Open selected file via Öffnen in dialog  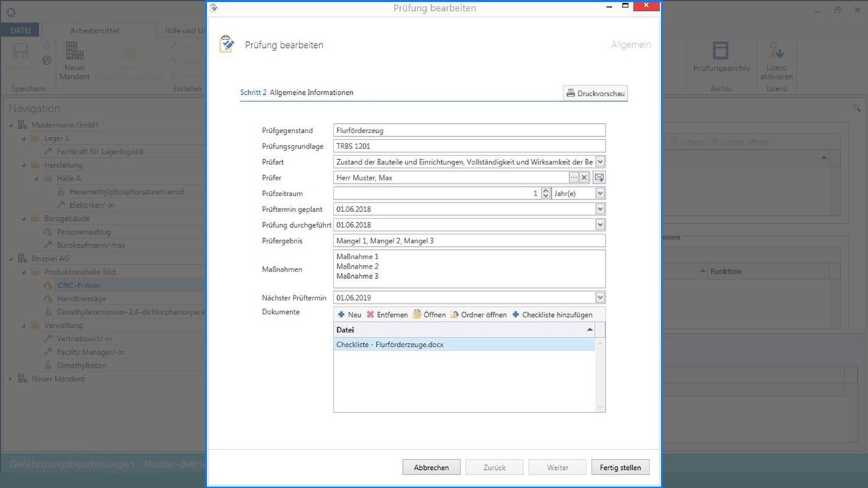click(x=429, y=315)
